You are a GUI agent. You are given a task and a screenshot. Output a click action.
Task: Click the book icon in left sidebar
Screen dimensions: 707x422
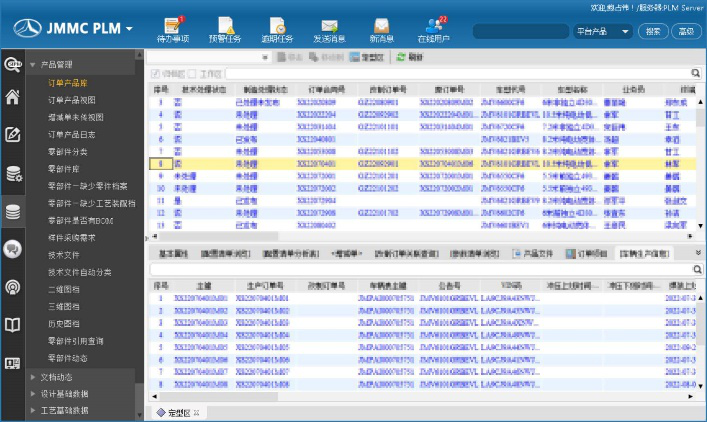[13, 325]
